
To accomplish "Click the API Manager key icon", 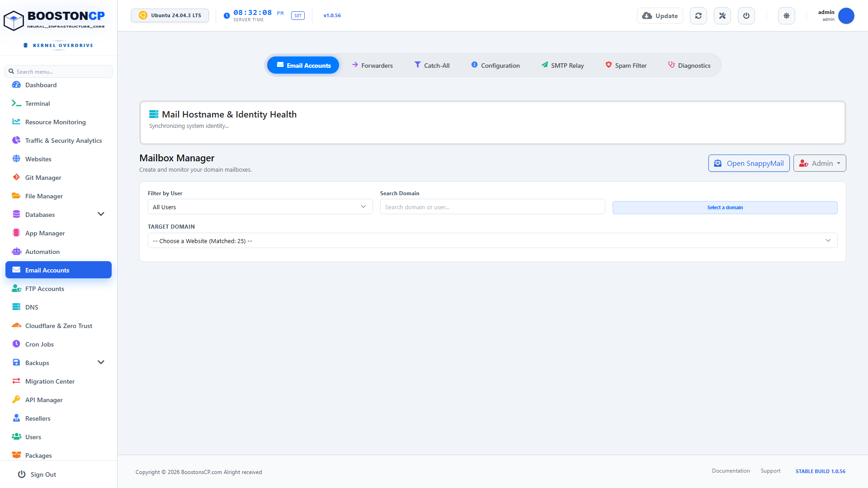I will coord(16,400).
